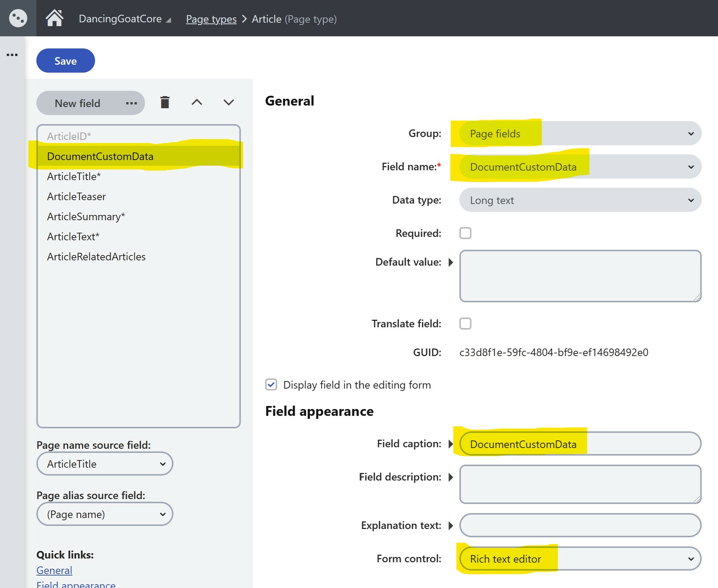The height and width of the screenshot is (588, 718).
Task: Edit the Field caption input
Action: click(580, 443)
